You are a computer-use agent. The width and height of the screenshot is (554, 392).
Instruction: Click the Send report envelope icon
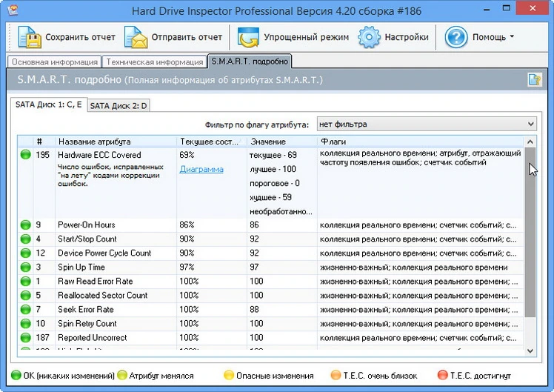136,37
